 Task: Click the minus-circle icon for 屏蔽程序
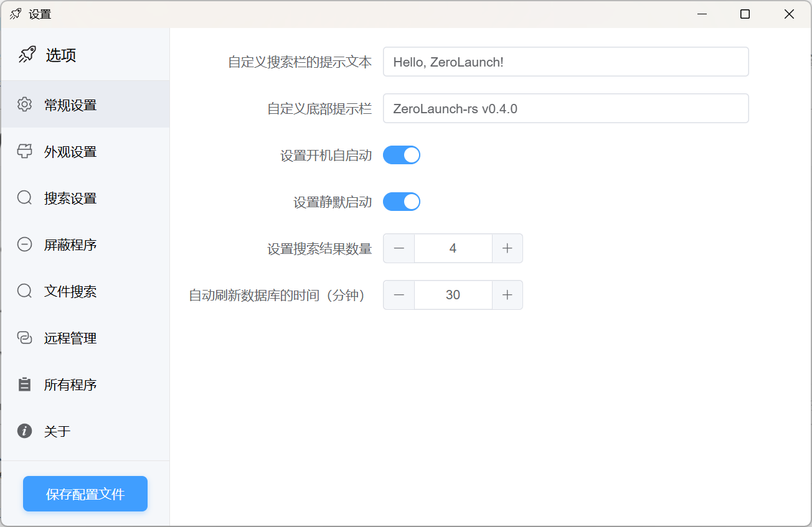[x=25, y=245]
